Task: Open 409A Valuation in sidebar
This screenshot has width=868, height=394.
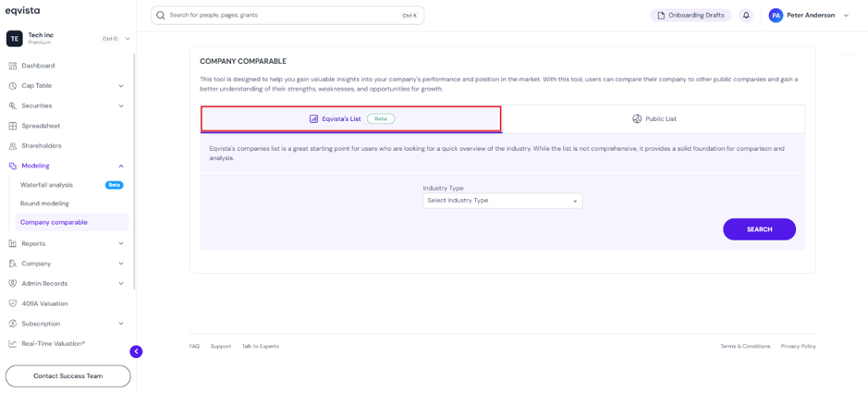Action: point(45,303)
